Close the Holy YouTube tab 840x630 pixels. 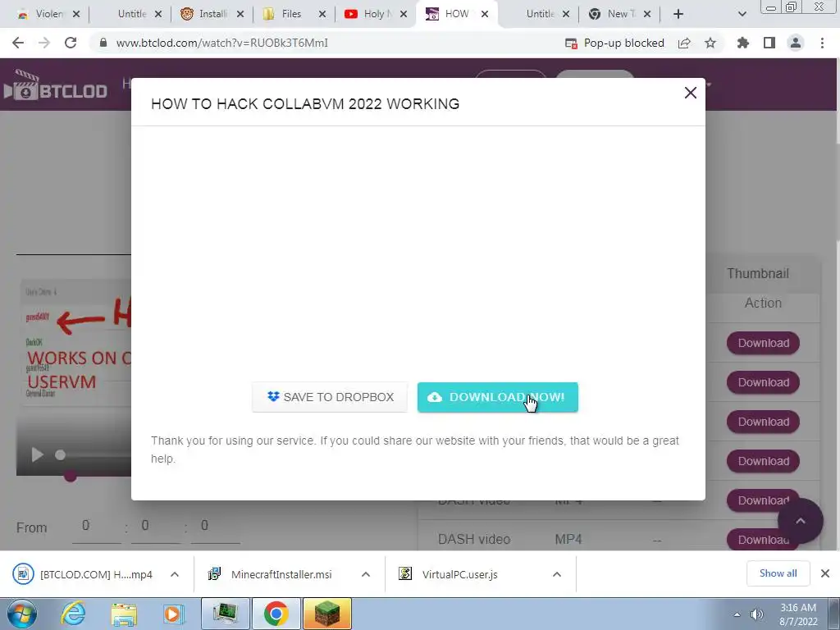tap(404, 15)
